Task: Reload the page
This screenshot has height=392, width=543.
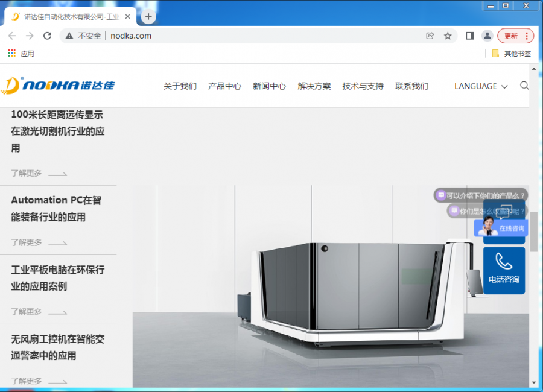Action: coord(47,36)
